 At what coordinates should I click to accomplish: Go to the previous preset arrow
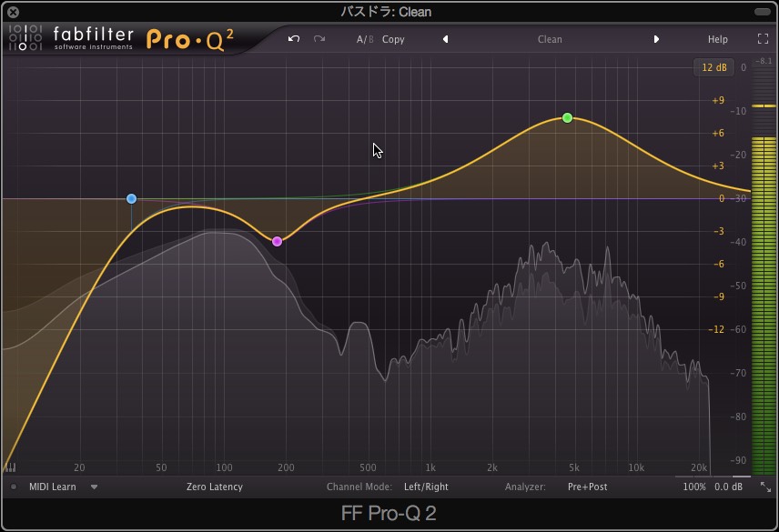tap(446, 39)
